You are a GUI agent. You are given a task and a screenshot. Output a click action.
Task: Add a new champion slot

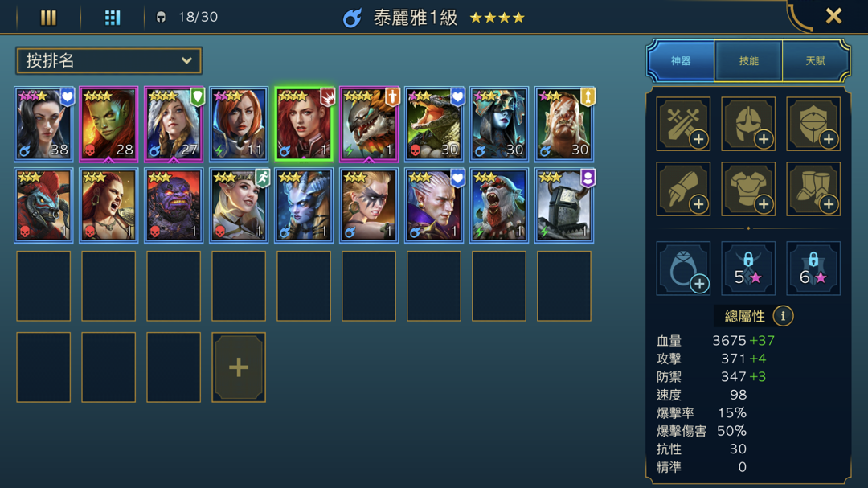[x=239, y=367]
